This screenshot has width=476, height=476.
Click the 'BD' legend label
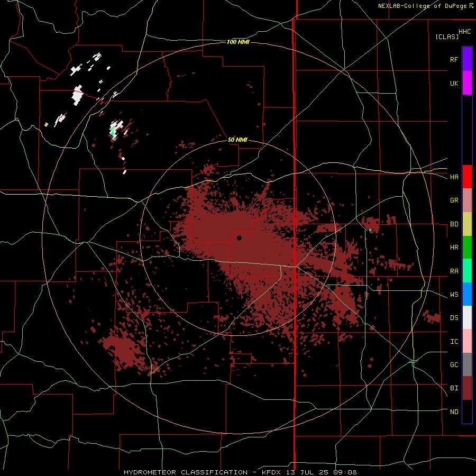(x=454, y=224)
